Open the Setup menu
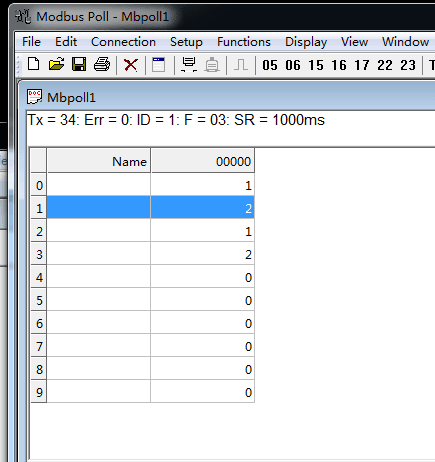Screen dimensions: 435x462 point(186,42)
